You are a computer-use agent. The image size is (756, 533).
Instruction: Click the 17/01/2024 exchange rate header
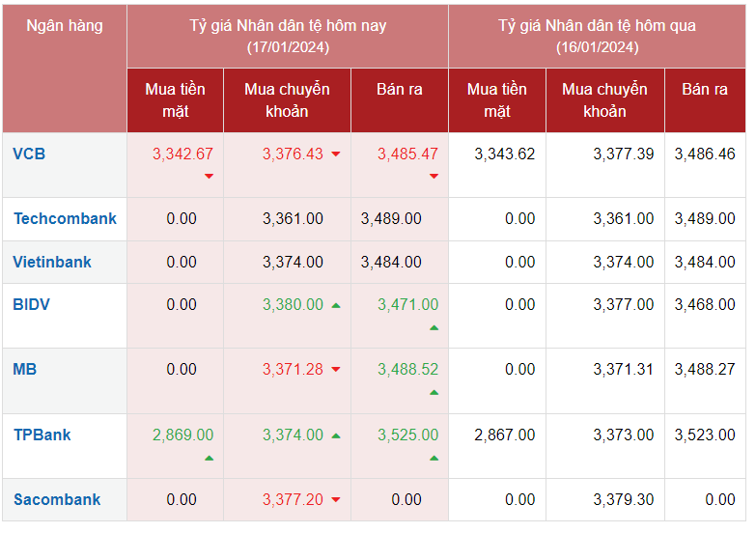click(x=288, y=36)
